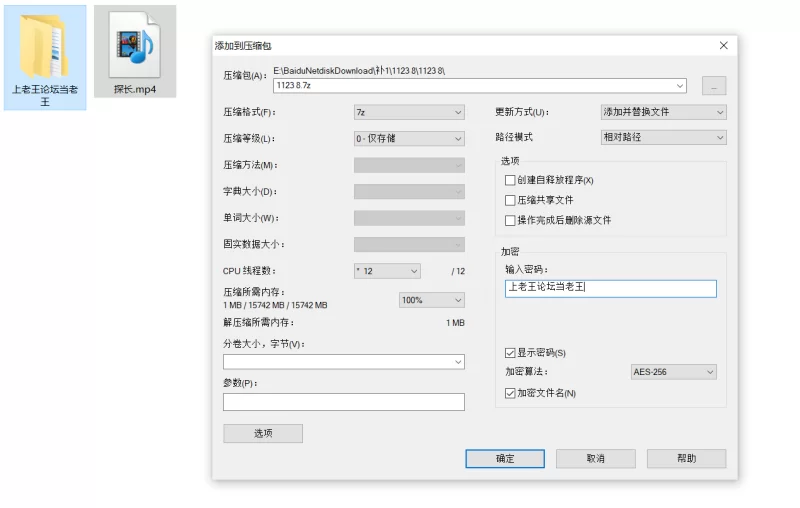The image size is (800, 508).
Task: Close the 添加到压缩包 dialog
Action: [723, 45]
